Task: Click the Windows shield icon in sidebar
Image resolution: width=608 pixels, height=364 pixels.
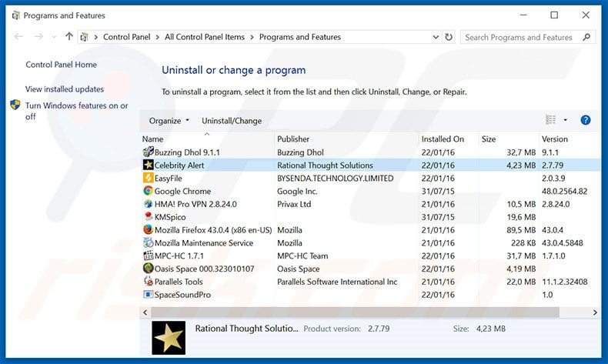Action: point(15,105)
